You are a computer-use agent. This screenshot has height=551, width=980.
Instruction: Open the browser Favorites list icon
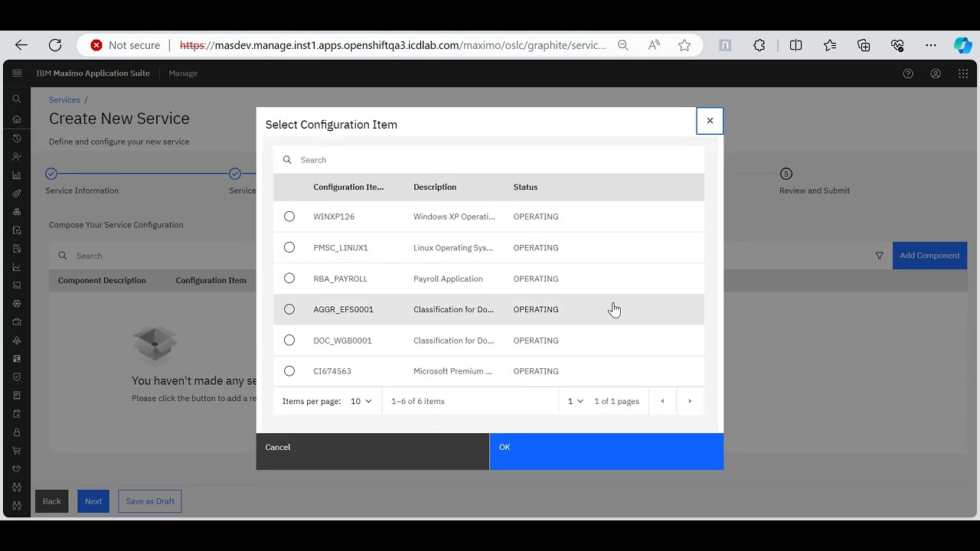click(830, 45)
